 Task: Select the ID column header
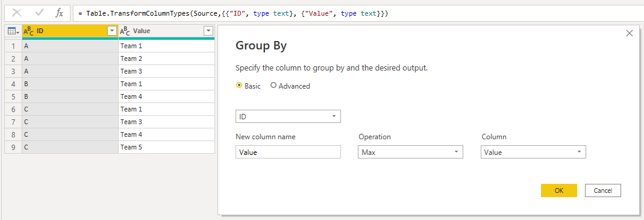click(70, 31)
